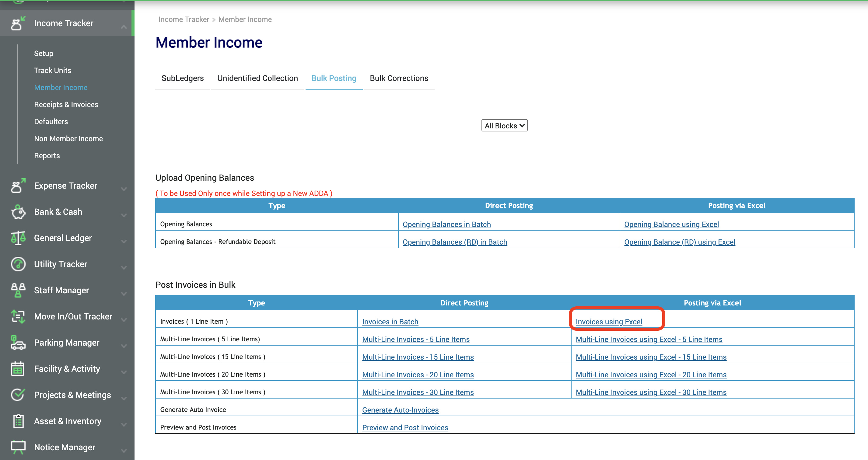Expand the Asset & Inventory chevron

124,424
